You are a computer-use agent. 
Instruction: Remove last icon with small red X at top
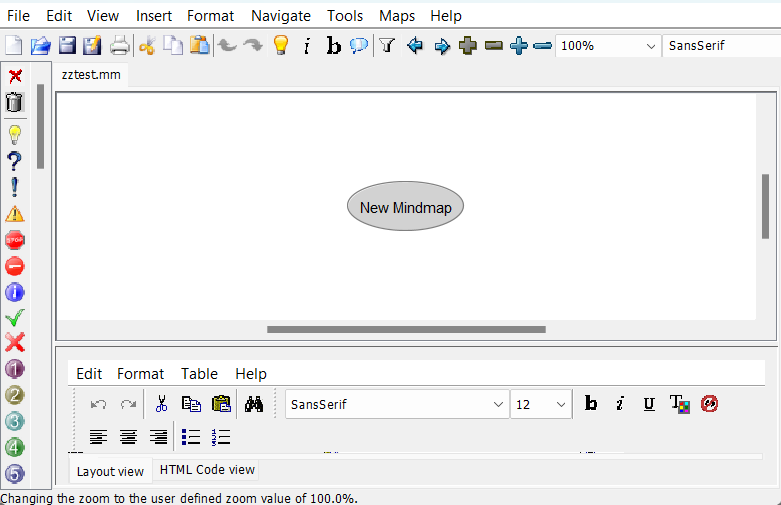tap(15, 76)
